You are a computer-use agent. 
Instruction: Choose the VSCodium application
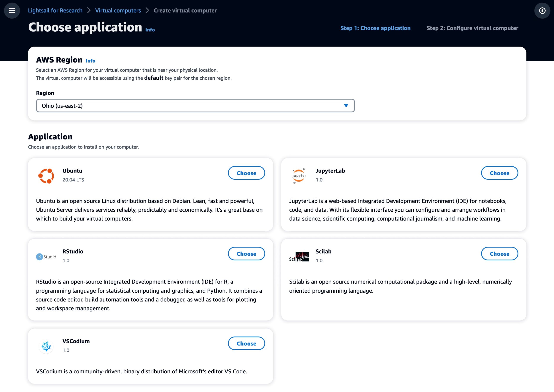(246, 344)
